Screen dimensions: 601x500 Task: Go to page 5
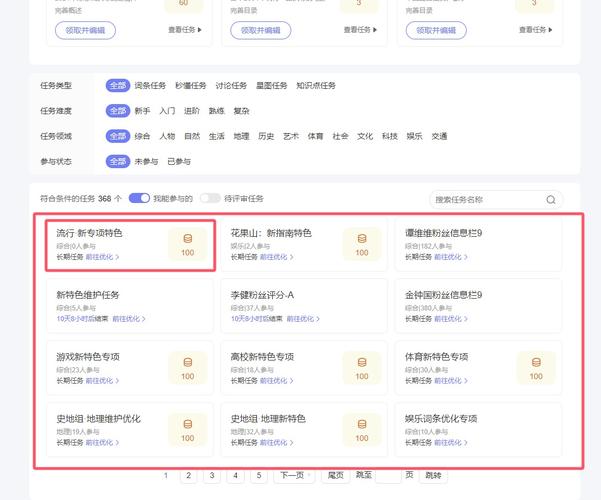coord(259,475)
